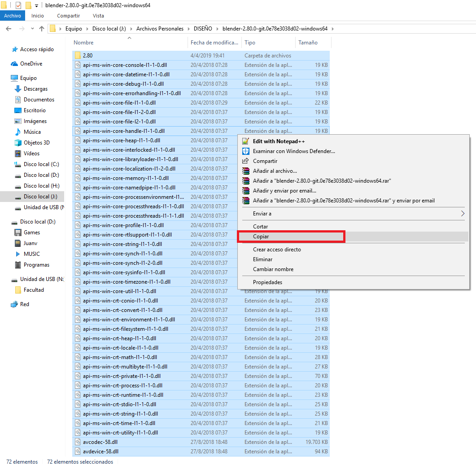Select api-ms-win-core-debug-l1-1-0.dll file
The height and width of the screenshot is (465, 476).
201,84
